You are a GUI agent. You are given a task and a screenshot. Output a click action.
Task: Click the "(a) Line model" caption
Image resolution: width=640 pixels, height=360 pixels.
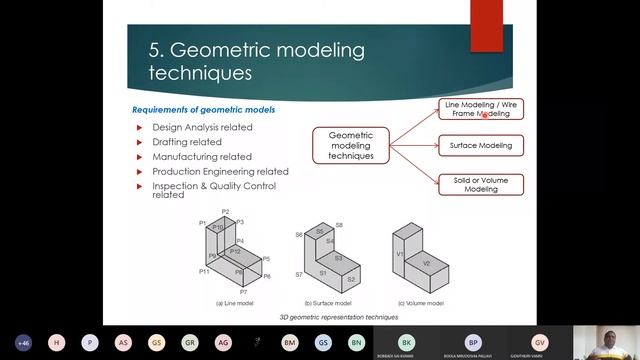point(235,303)
